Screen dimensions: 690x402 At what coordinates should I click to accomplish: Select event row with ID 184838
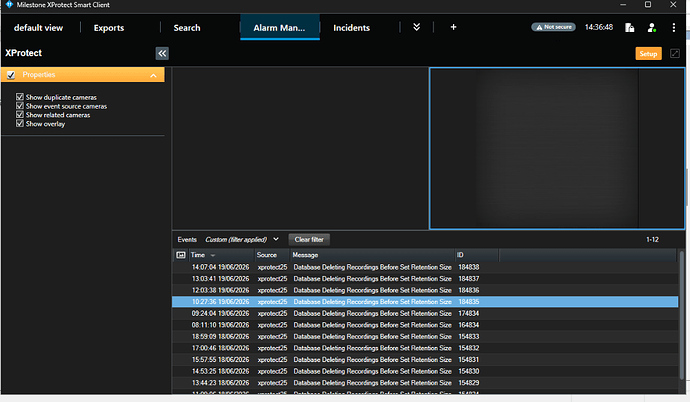425,267
